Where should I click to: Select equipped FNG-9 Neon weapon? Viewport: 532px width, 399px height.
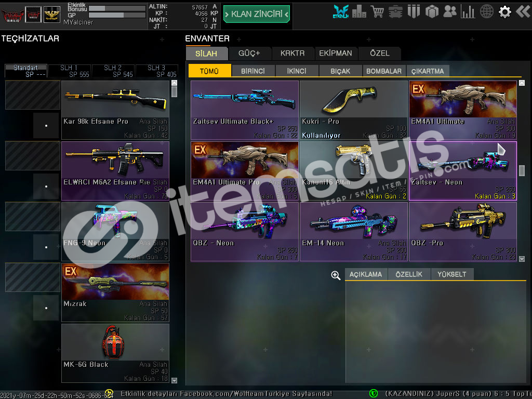[x=115, y=231]
